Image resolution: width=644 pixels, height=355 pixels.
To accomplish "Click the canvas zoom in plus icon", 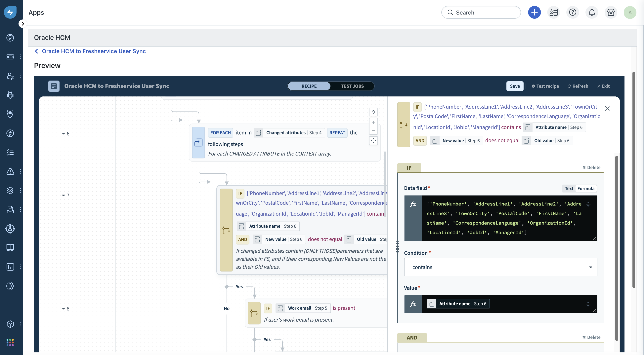I will point(373,123).
